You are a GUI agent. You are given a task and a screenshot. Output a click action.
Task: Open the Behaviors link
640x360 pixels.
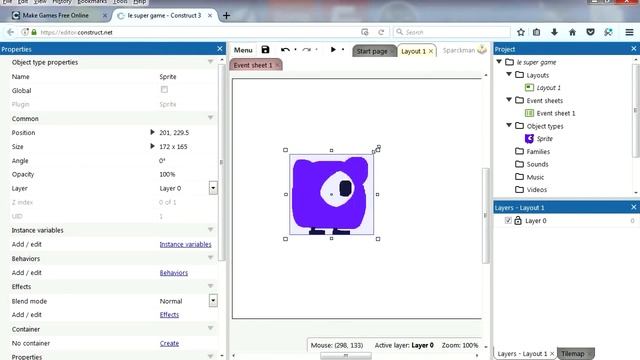173,273
